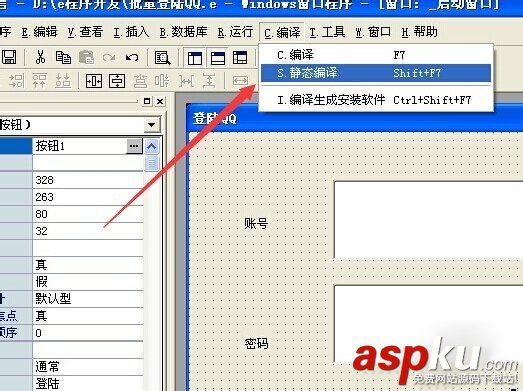Open the V.查看 menu
The image size is (523, 391).
pos(85,32)
